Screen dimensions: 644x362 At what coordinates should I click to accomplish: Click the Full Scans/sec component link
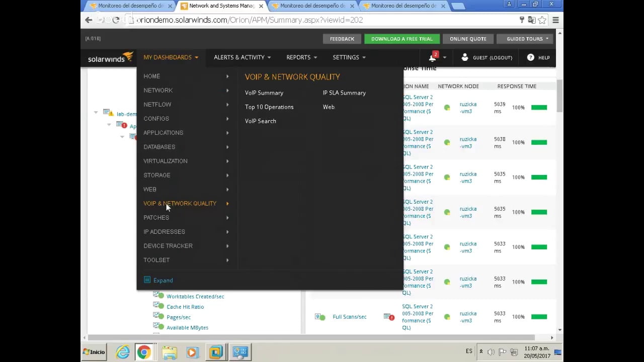350,317
